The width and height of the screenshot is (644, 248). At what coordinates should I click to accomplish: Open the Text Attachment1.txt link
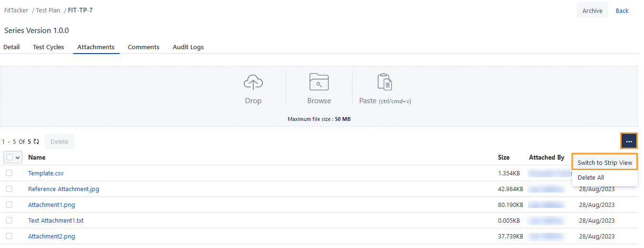click(56, 220)
